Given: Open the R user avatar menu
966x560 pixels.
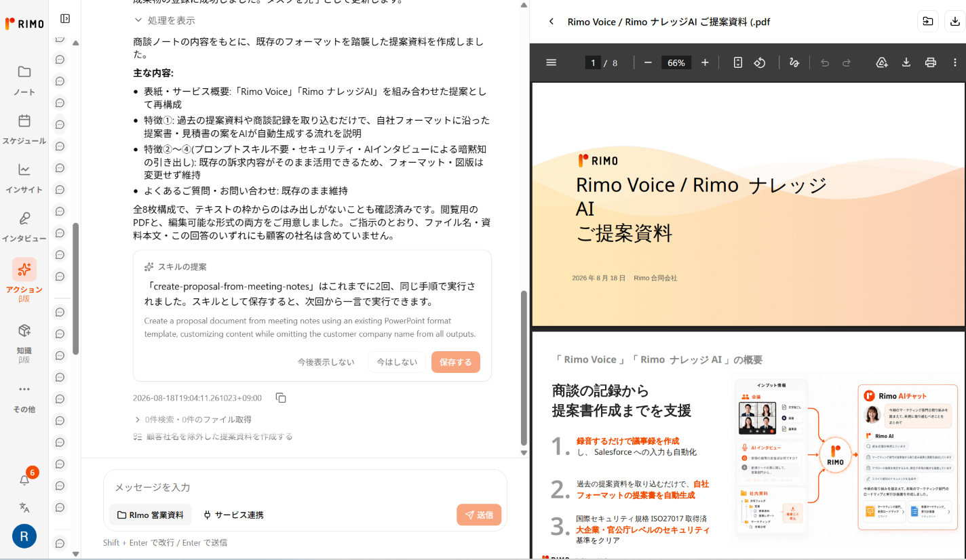Looking at the screenshot, I should (24, 536).
